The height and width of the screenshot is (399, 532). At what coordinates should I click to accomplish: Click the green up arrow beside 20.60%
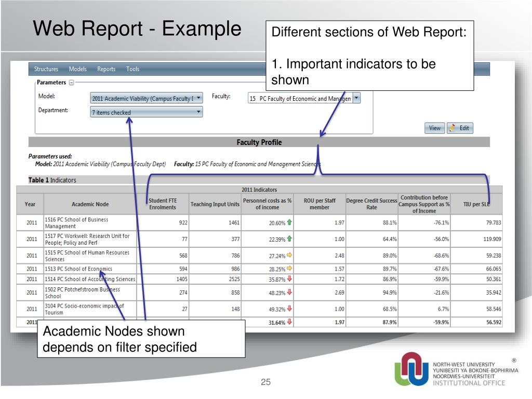click(x=289, y=222)
